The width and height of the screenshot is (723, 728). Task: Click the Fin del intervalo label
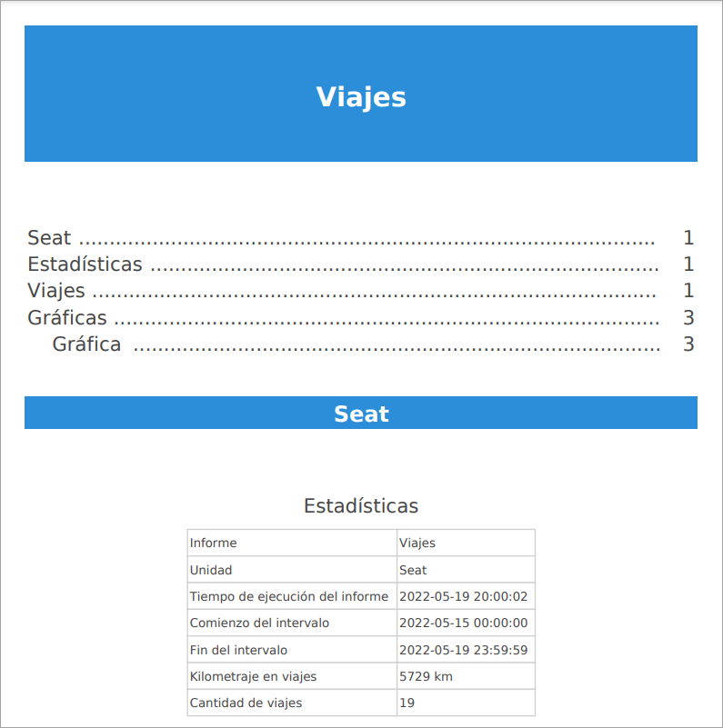pos(238,650)
